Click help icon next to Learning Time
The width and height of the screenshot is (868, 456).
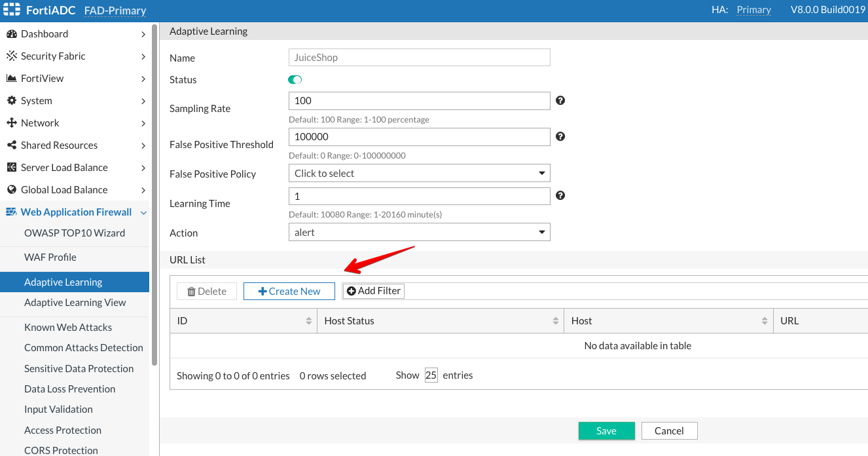(x=560, y=196)
